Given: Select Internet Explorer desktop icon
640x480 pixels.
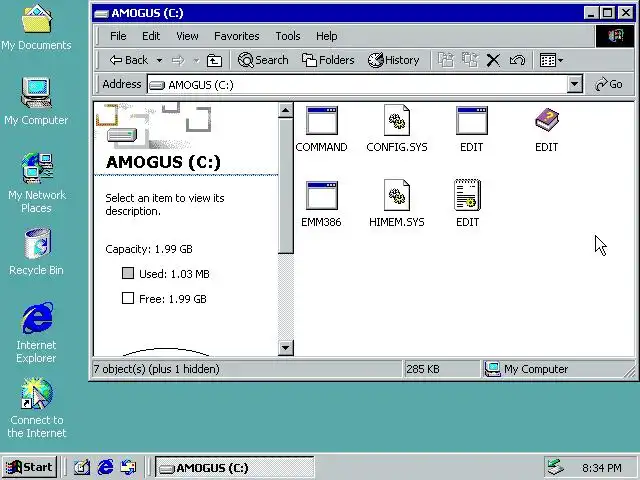Looking at the screenshot, I should (36, 333).
